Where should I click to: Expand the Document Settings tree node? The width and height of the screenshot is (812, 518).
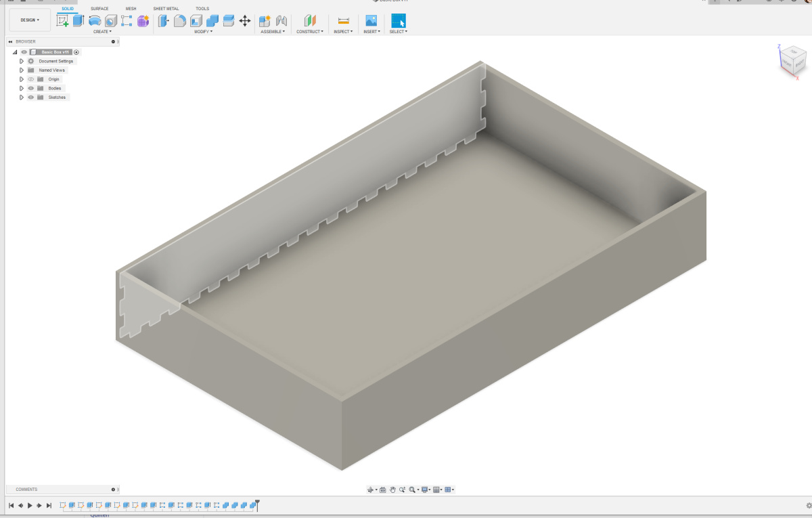click(22, 61)
